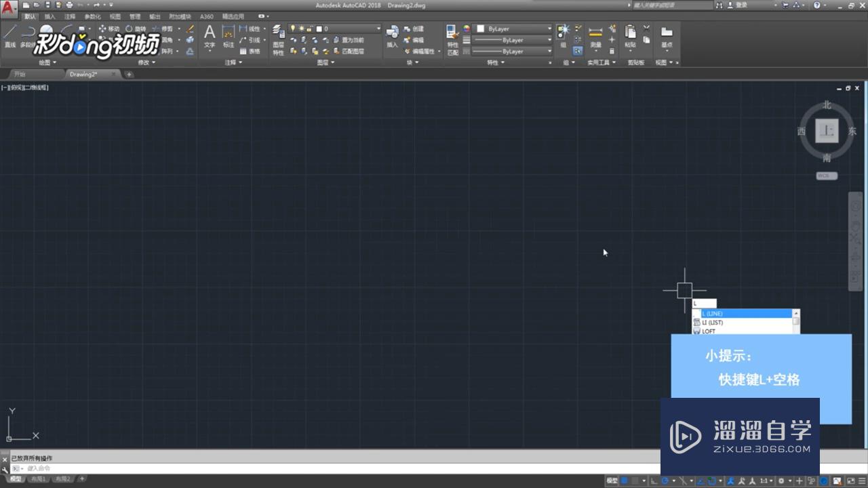Viewport: 868px width, 488px height.
Task: Click the Insert block (插入) icon
Action: tap(392, 37)
